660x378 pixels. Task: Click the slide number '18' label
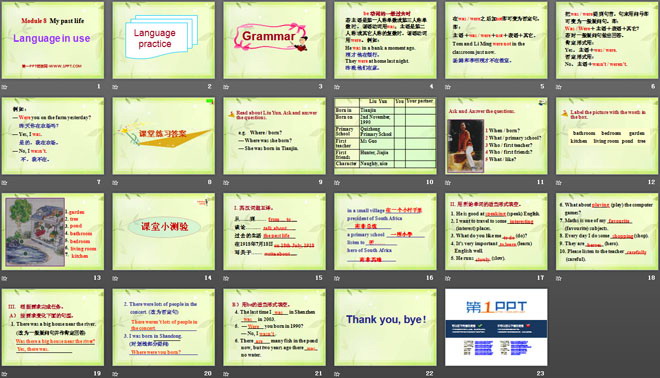click(x=651, y=277)
